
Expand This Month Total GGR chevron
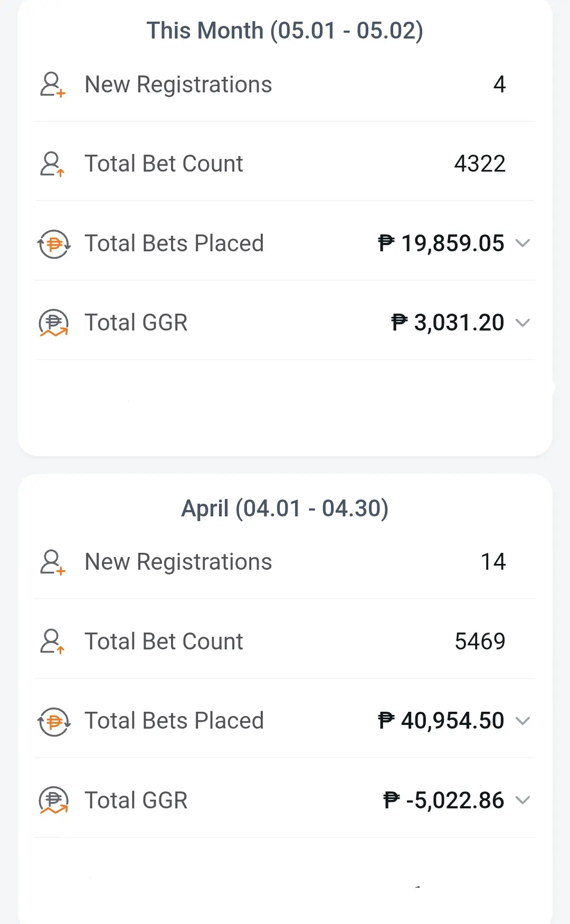tap(522, 323)
